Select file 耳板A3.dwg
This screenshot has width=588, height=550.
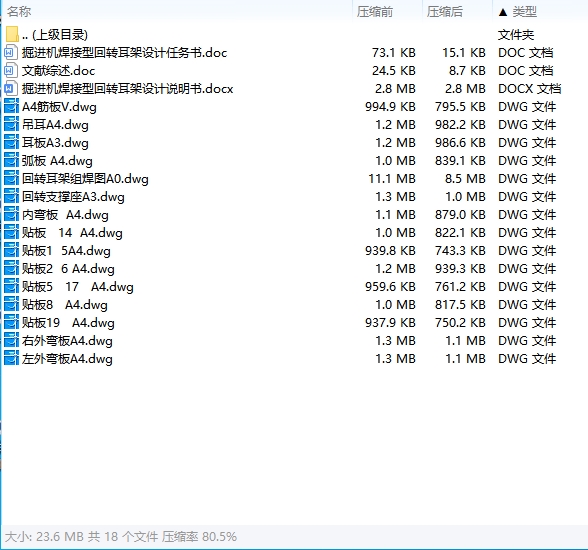[55, 143]
